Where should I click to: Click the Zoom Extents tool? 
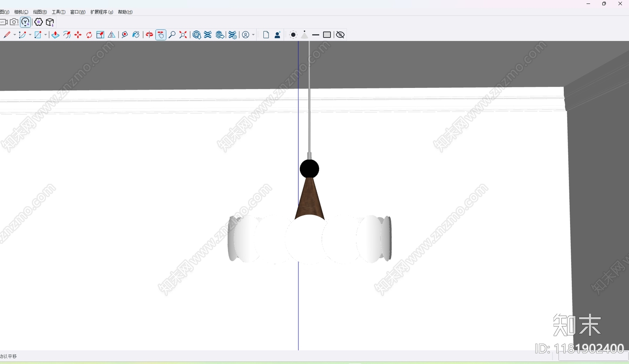[x=183, y=35]
